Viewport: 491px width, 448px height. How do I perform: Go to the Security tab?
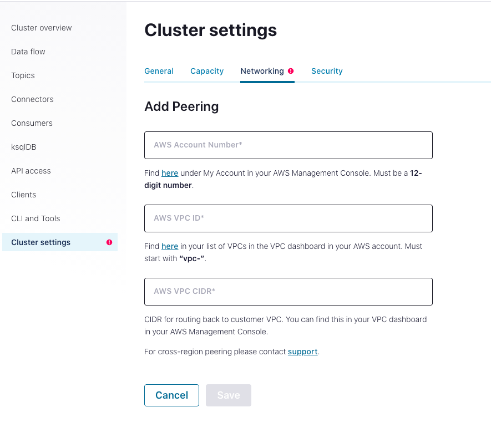(x=327, y=71)
